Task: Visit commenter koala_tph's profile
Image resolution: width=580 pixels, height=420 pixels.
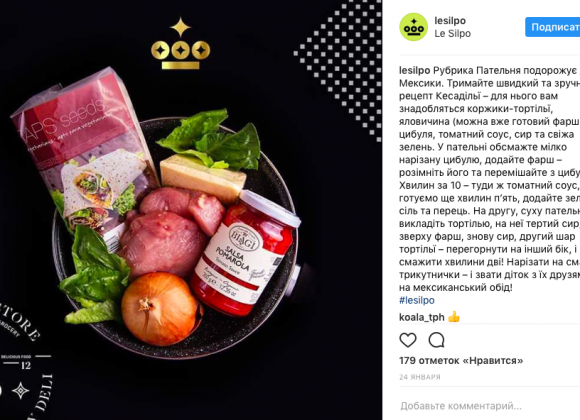Action: (422, 317)
